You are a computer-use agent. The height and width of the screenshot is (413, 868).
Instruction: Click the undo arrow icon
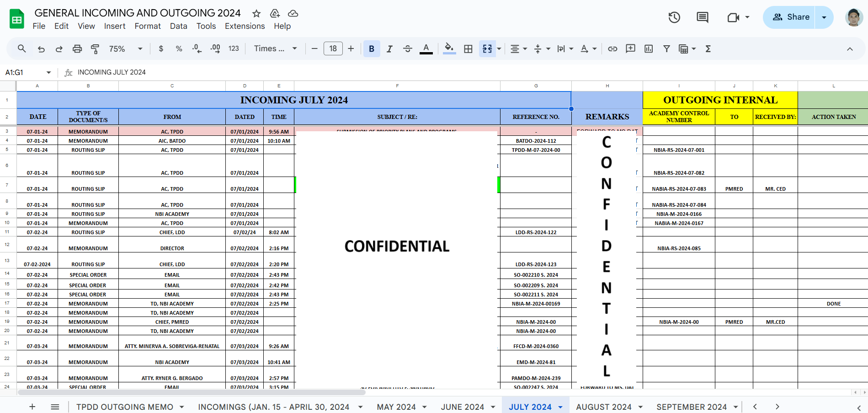(41, 49)
